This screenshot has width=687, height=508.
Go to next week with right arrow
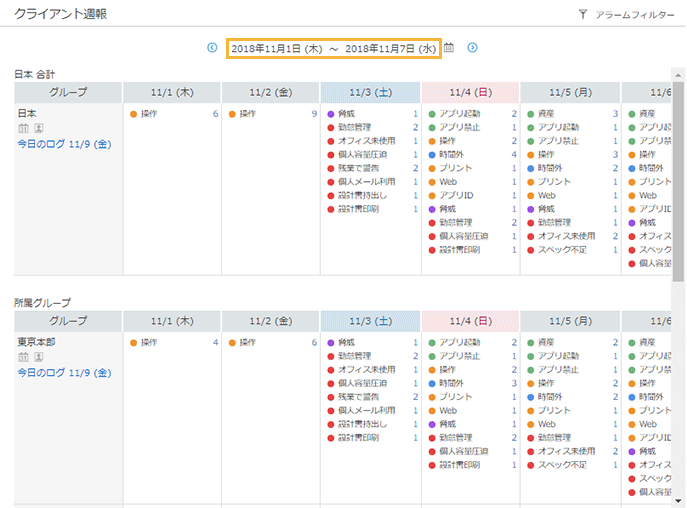click(473, 47)
